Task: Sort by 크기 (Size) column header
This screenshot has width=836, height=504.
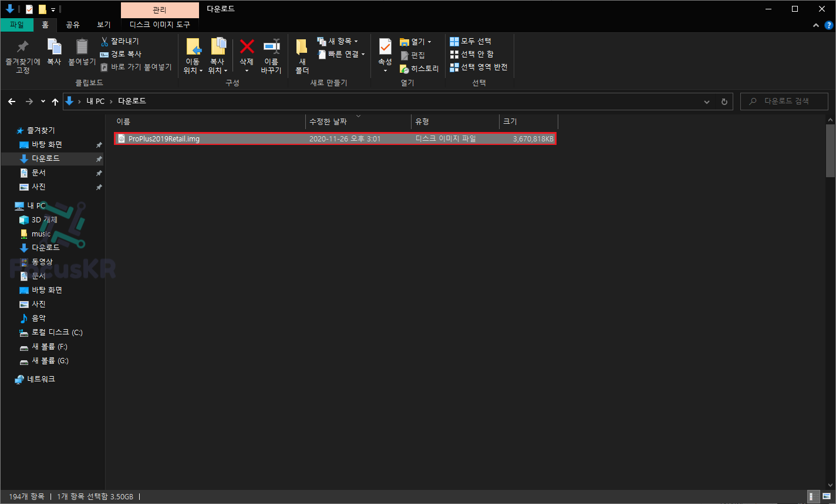Action: tap(528, 121)
